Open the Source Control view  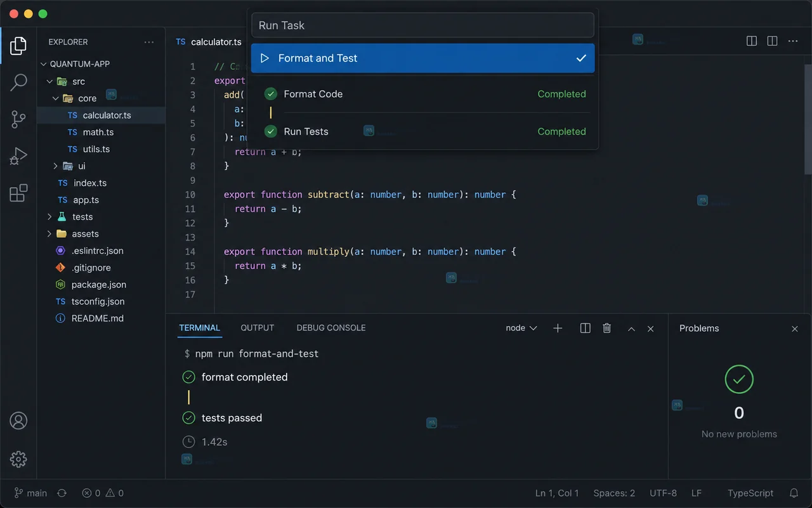click(18, 119)
